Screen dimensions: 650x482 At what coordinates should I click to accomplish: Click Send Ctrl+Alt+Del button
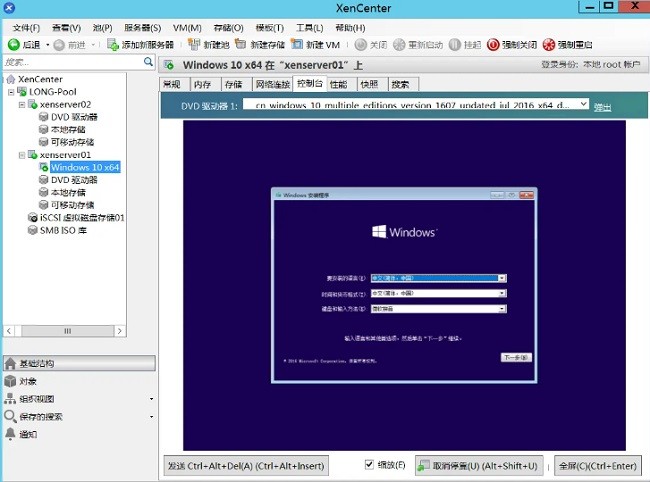pyautogui.click(x=246, y=466)
